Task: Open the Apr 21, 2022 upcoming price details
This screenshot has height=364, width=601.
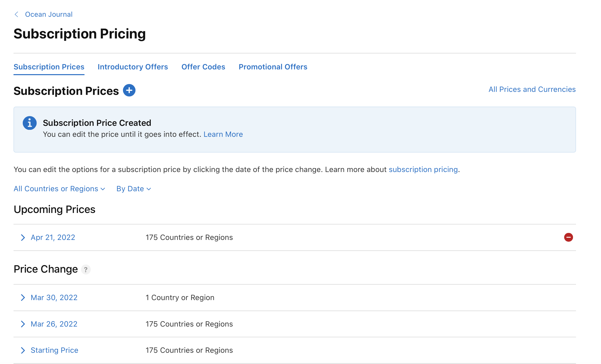Action: [x=53, y=237]
